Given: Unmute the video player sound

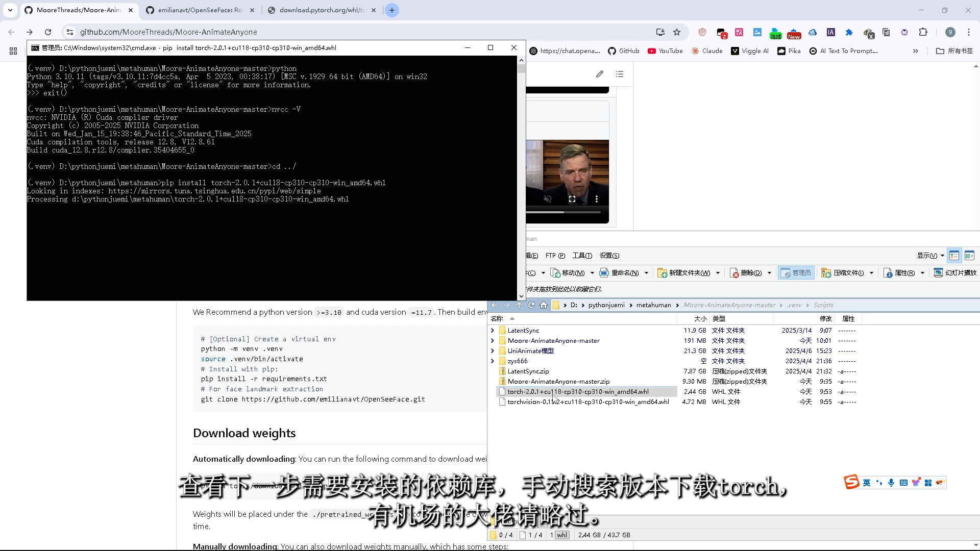Looking at the screenshot, I should pyautogui.click(x=548, y=199).
